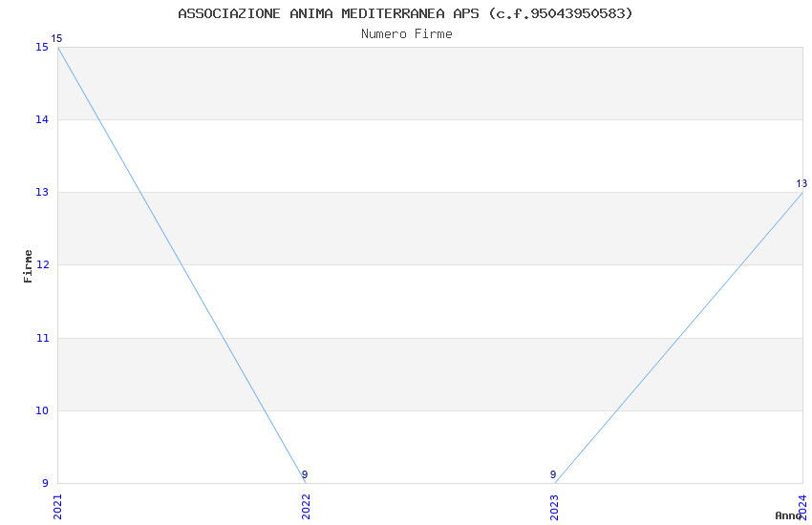Click the x-axis year label 2024
Viewport: 812px width, 525px height.
(x=802, y=507)
